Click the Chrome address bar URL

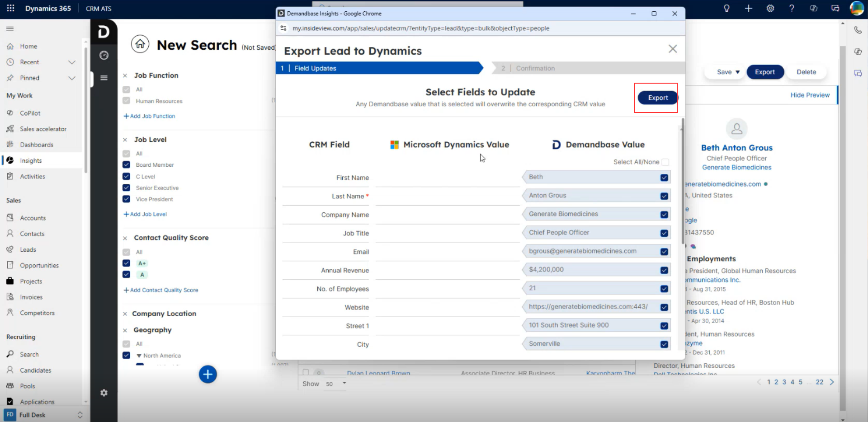coord(420,28)
